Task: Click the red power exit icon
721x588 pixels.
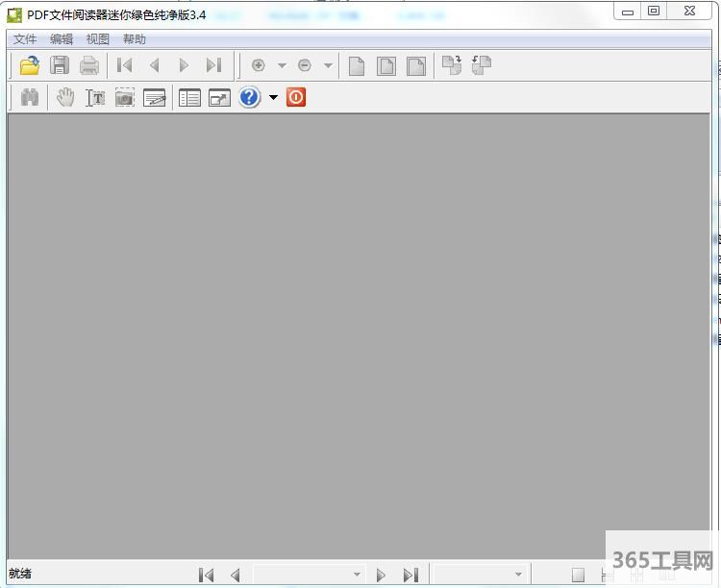Action: [x=296, y=97]
